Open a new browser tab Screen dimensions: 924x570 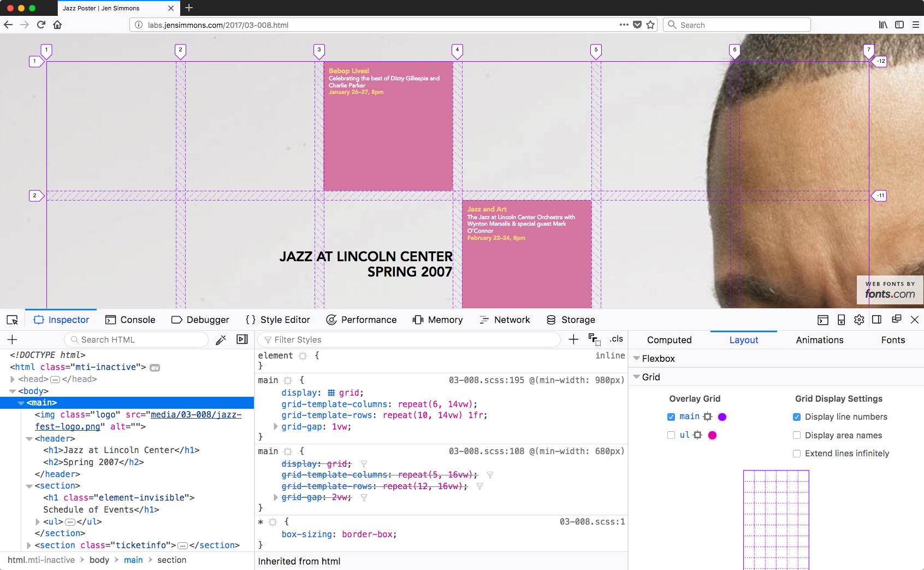(189, 8)
